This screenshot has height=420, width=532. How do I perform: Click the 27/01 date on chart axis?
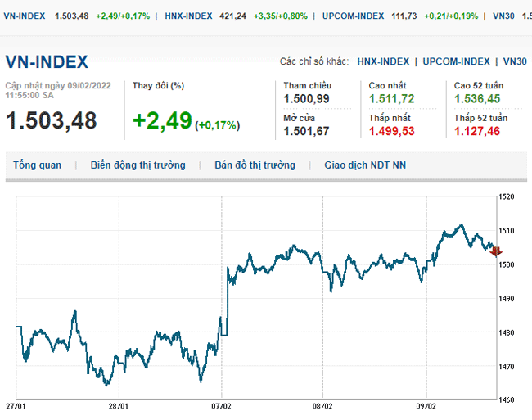click(x=16, y=405)
